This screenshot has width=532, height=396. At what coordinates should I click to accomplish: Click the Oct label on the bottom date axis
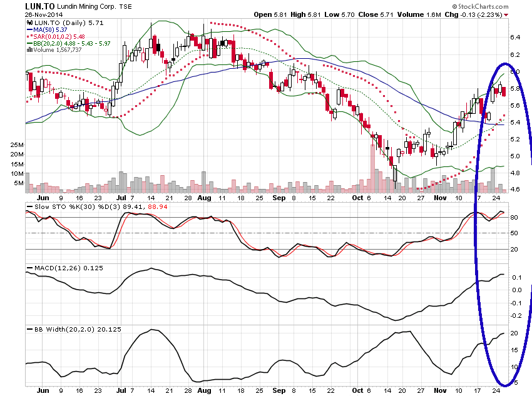pyautogui.click(x=357, y=390)
